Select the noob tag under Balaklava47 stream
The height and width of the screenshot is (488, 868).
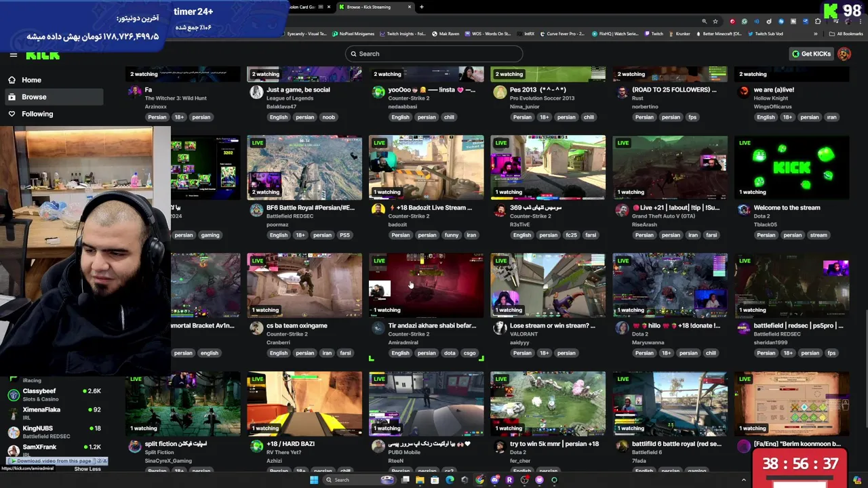point(328,117)
